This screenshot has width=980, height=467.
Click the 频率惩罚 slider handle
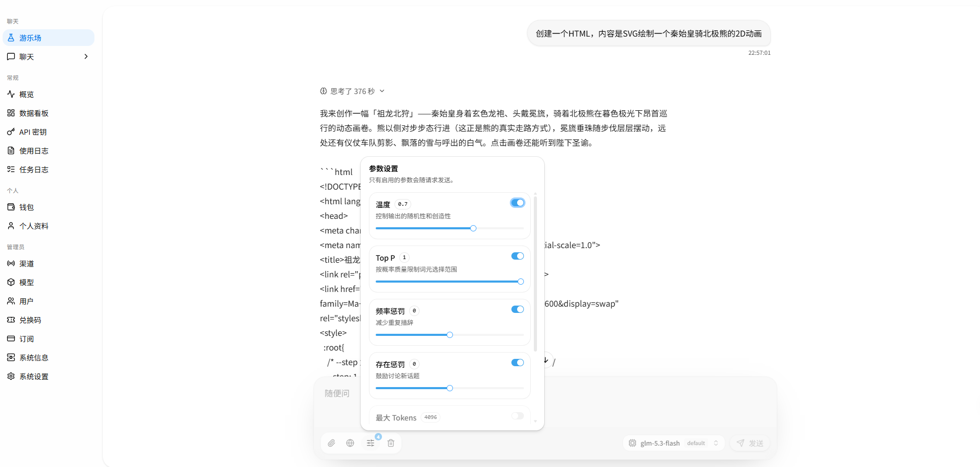click(x=450, y=335)
